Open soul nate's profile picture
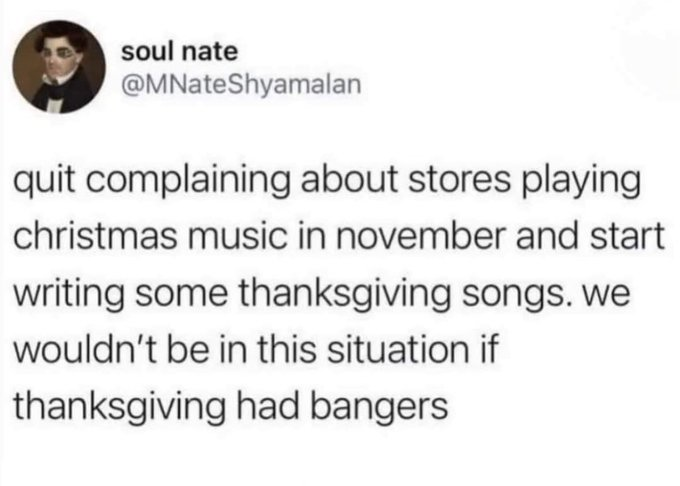Image resolution: width=680 pixels, height=486 pixels. pyautogui.click(x=59, y=67)
